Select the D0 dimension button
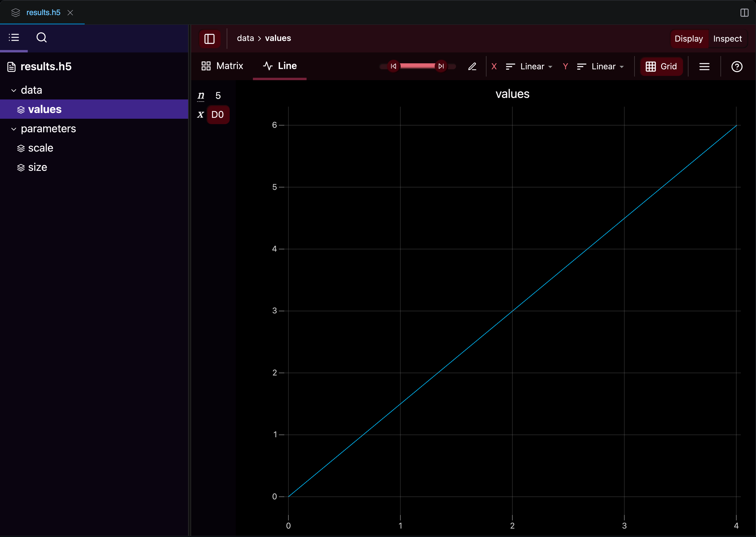This screenshot has width=756, height=537. [218, 115]
